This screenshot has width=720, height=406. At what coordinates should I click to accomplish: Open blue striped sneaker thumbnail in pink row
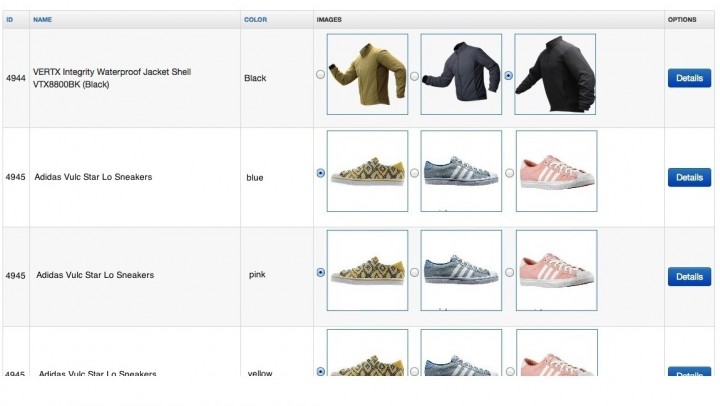pyautogui.click(x=461, y=271)
